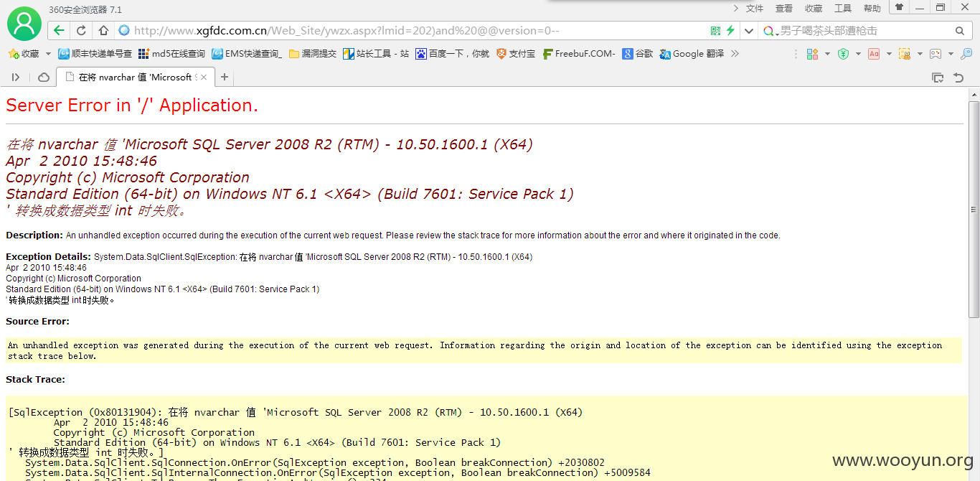Expand dropdown beside screenshot icon
This screenshot has width=980, height=481.
920,54
